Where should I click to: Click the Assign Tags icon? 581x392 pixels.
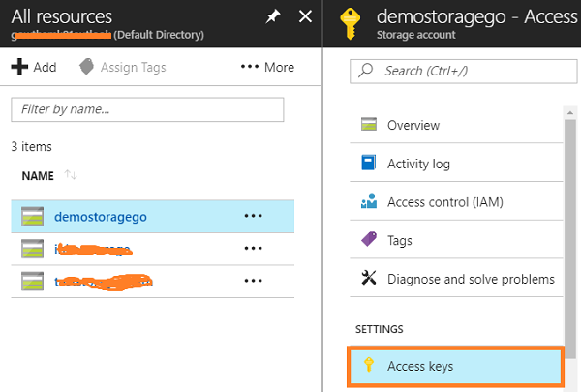tap(86, 67)
